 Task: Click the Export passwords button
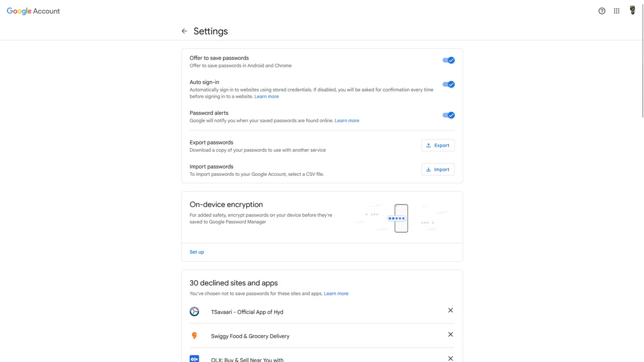tap(438, 145)
